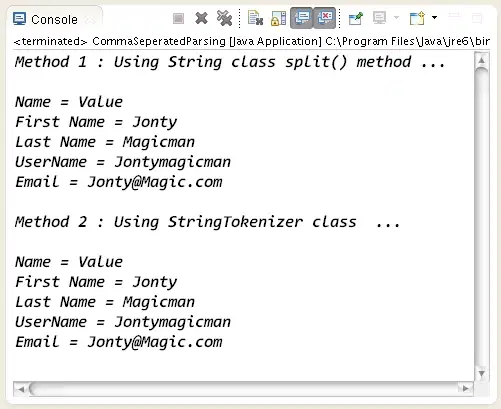Open a new console with Open Console icon
The image size is (501, 409).
click(x=417, y=18)
